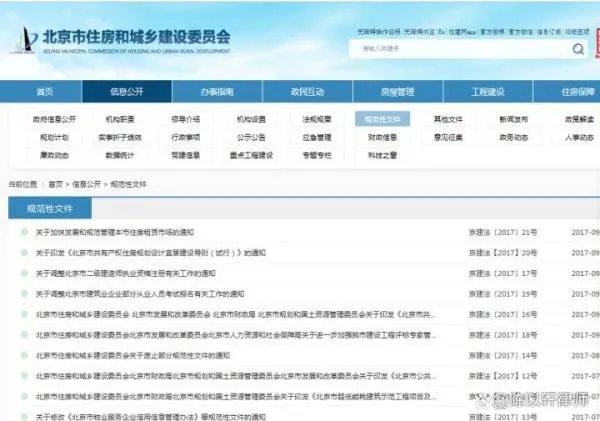The width and height of the screenshot is (600, 421).
Task: Open notice about 建筑业企业部分从业人员考试报名
Action: click(x=140, y=294)
